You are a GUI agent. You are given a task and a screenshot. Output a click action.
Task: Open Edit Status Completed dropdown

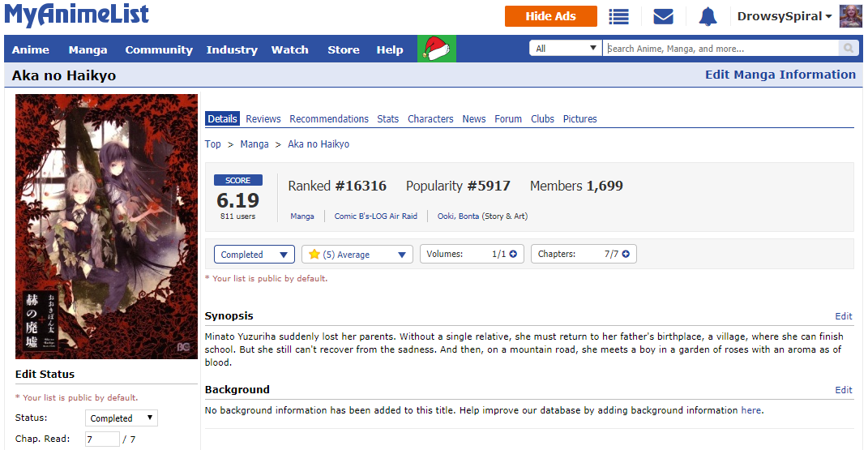click(x=122, y=418)
